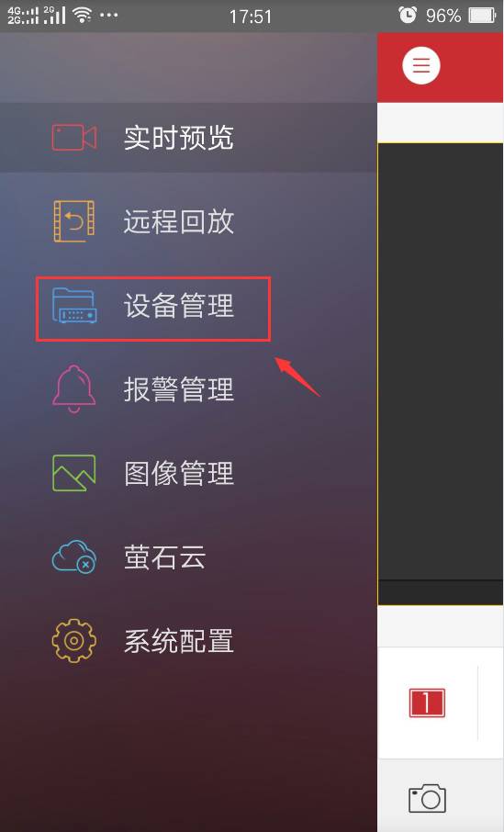Viewport: 504px width, 832px height.
Task: Select 设备管理 text label
Action: tap(179, 305)
